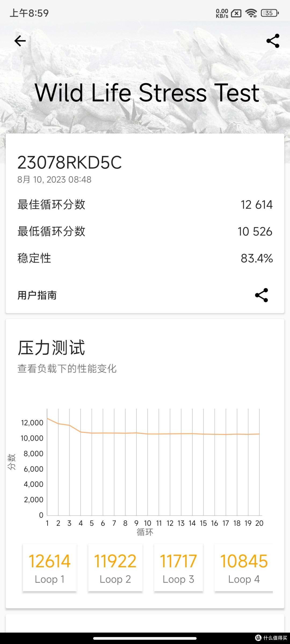290x644 pixels.
Task: Tap the 循环 x-axis label
Action: [145, 532]
